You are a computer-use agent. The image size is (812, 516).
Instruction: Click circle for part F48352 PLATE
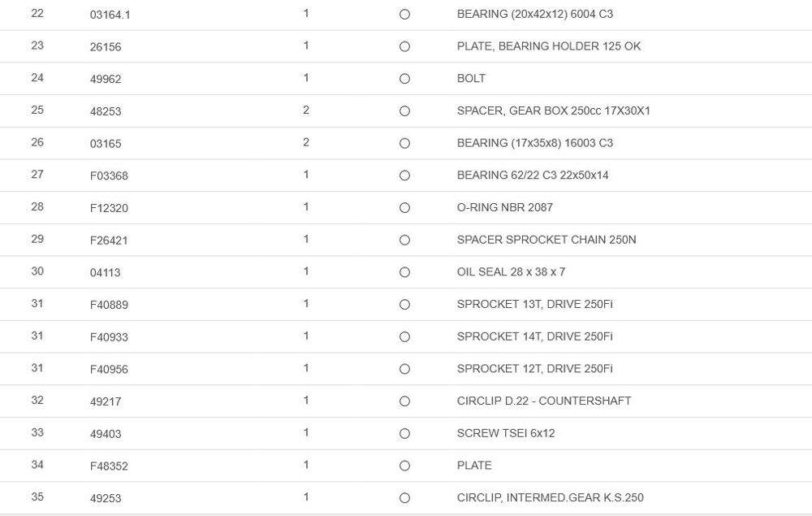click(x=404, y=466)
